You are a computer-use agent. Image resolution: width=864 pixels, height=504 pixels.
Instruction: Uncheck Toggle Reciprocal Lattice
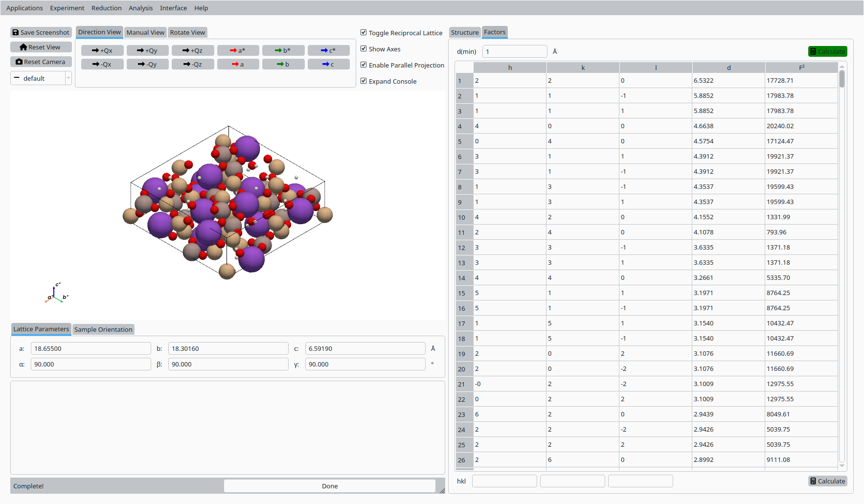tap(364, 32)
